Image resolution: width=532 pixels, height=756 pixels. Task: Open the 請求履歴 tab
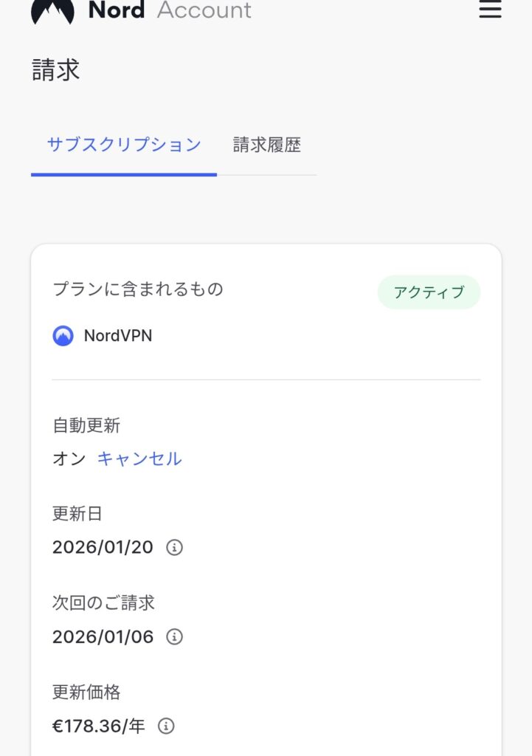[267, 145]
